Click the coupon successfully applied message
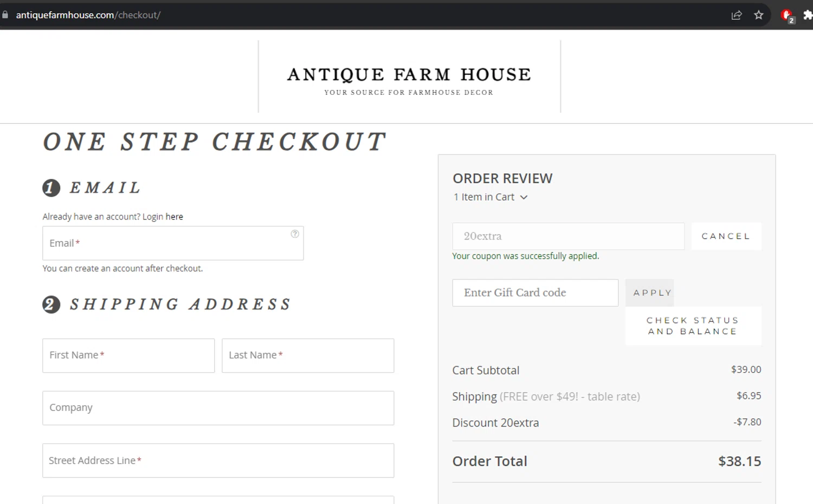 pos(526,256)
